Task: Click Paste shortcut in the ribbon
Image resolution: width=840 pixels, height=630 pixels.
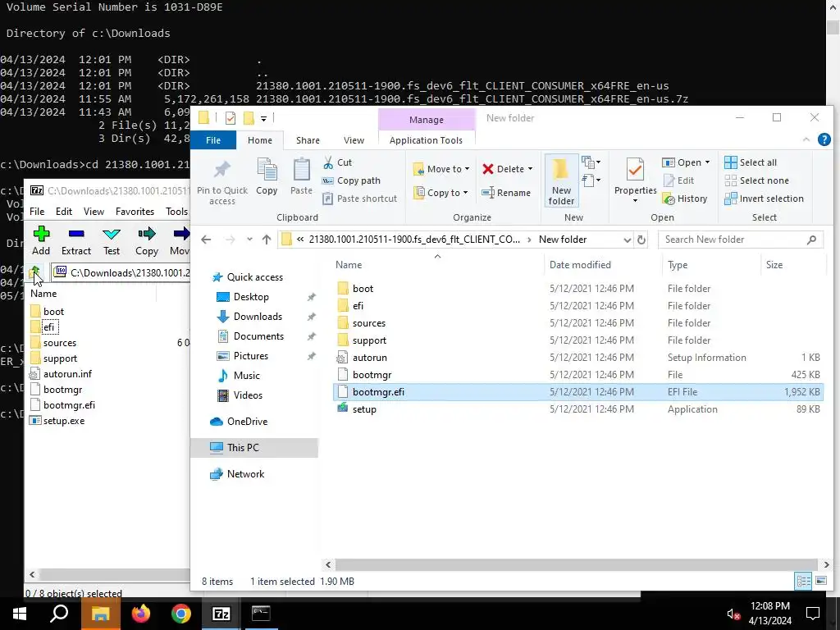Action: click(x=360, y=199)
